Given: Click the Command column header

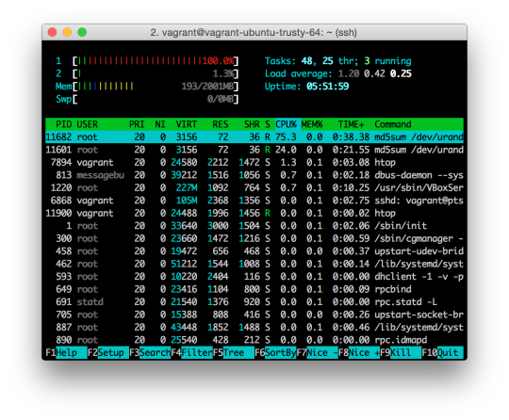Looking at the screenshot, I should 393,124.
